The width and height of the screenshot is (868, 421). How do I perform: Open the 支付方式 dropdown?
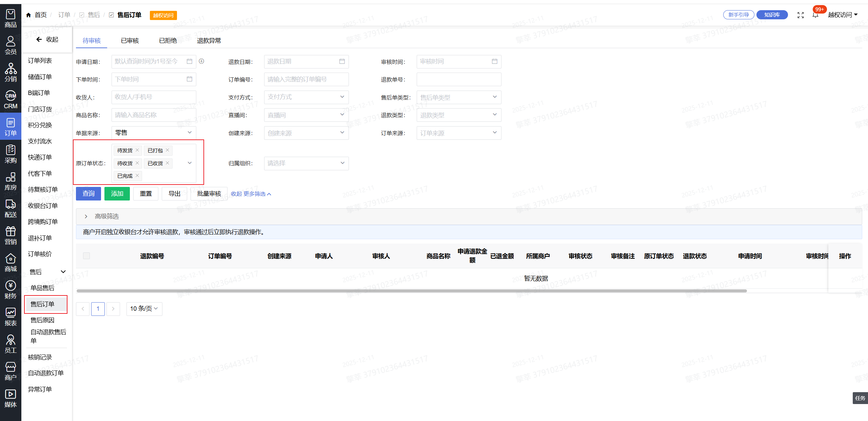click(x=306, y=97)
